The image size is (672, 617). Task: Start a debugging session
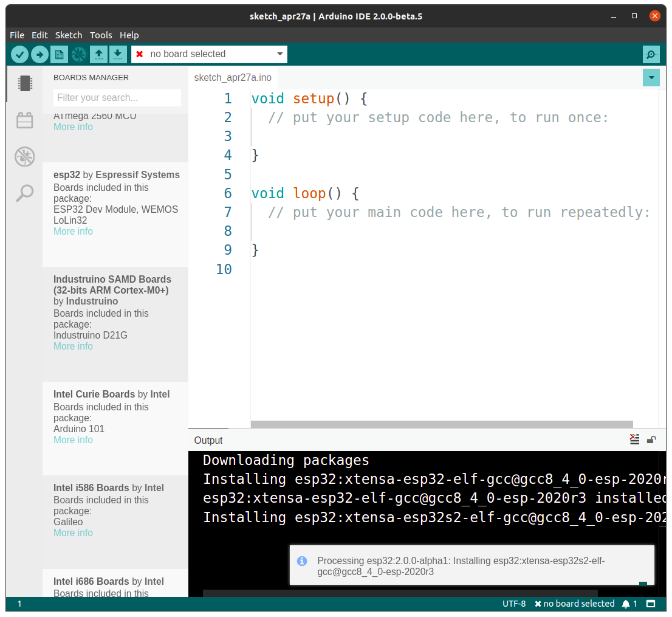78,54
